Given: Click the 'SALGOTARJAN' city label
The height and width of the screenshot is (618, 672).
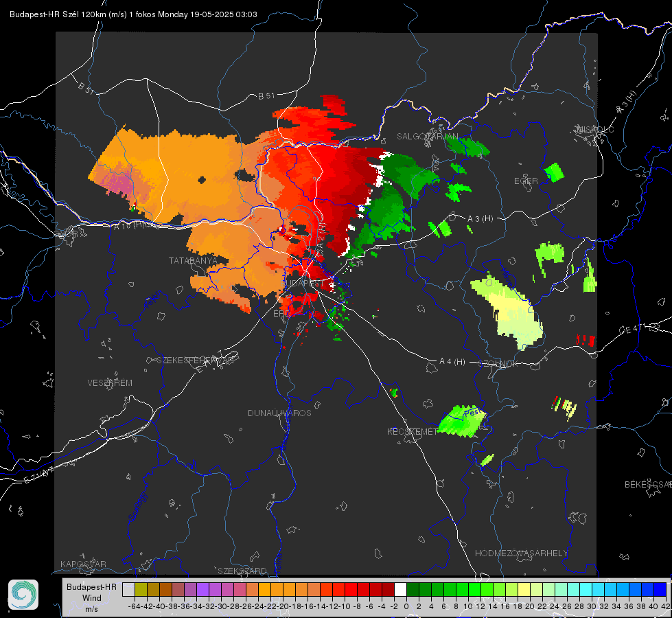Looking at the screenshot, I should 427,137.
